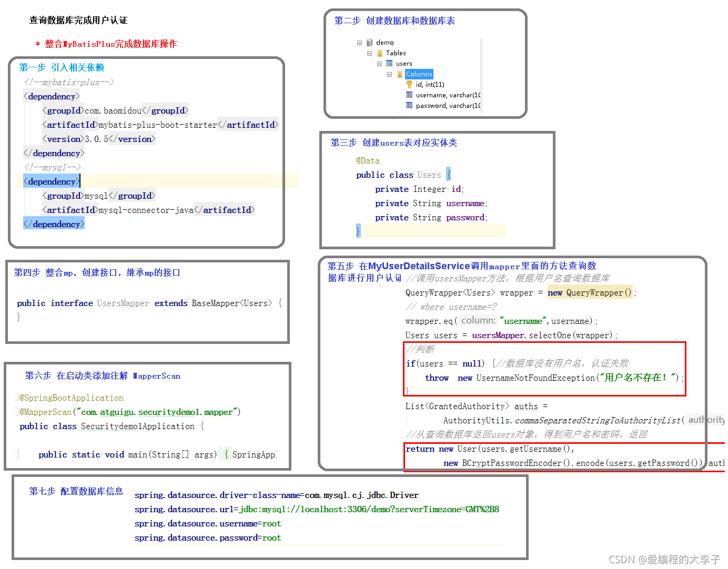Click 'if(users == null)' condition line
Viewport: 728px width, 569px height.
(x=445, y=364)
